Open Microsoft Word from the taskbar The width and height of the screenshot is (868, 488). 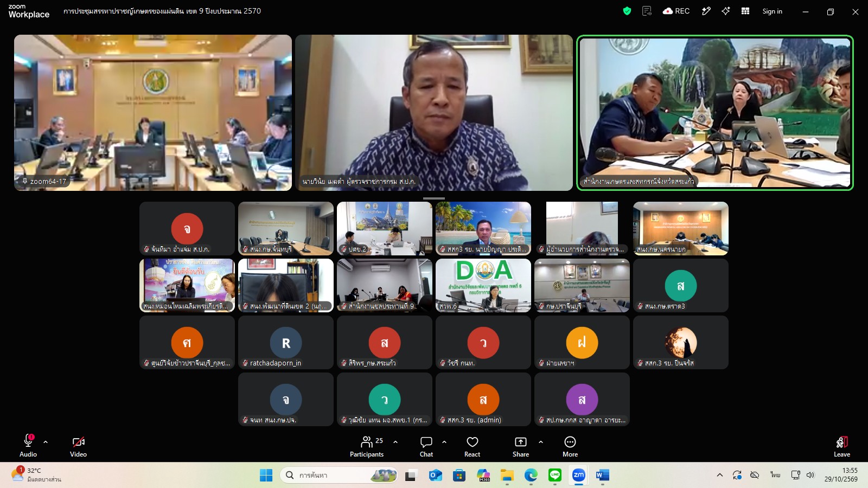click(602, 476)
